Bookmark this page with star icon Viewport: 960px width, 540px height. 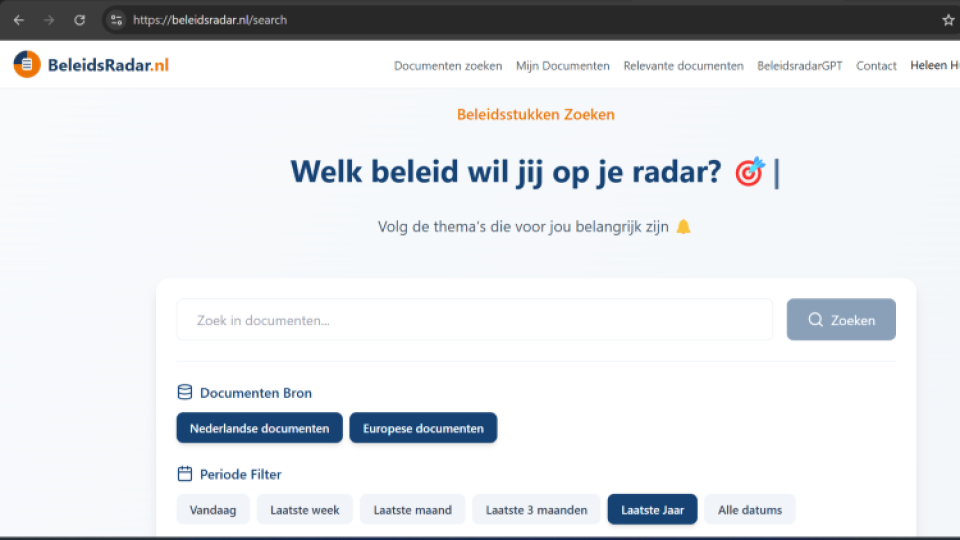(x=948, y=20)
